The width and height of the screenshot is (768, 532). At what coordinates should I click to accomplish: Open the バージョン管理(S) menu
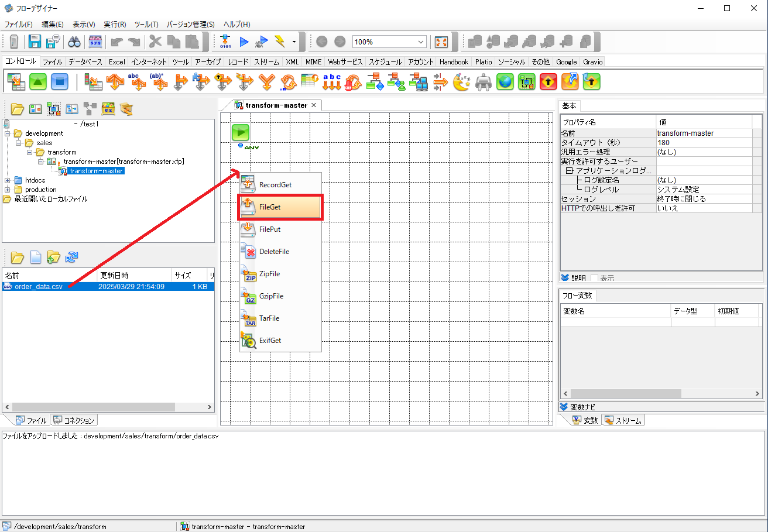click(191, 25)
